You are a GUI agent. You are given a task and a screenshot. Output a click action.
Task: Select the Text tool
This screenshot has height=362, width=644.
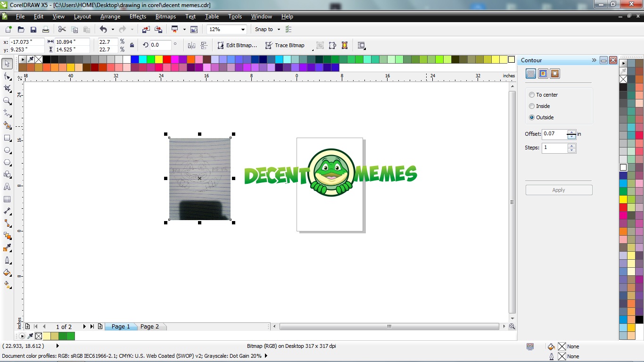[7, 187]
